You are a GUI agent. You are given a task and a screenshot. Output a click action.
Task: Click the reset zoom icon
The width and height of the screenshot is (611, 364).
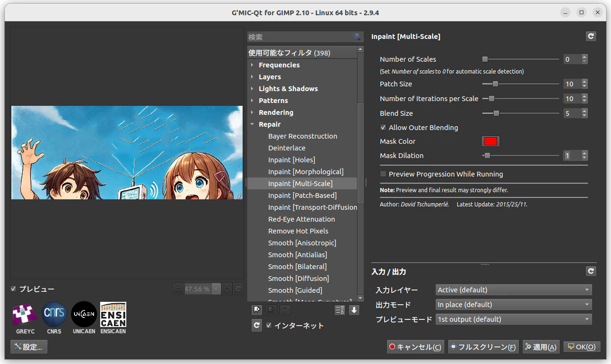point(238,289)
